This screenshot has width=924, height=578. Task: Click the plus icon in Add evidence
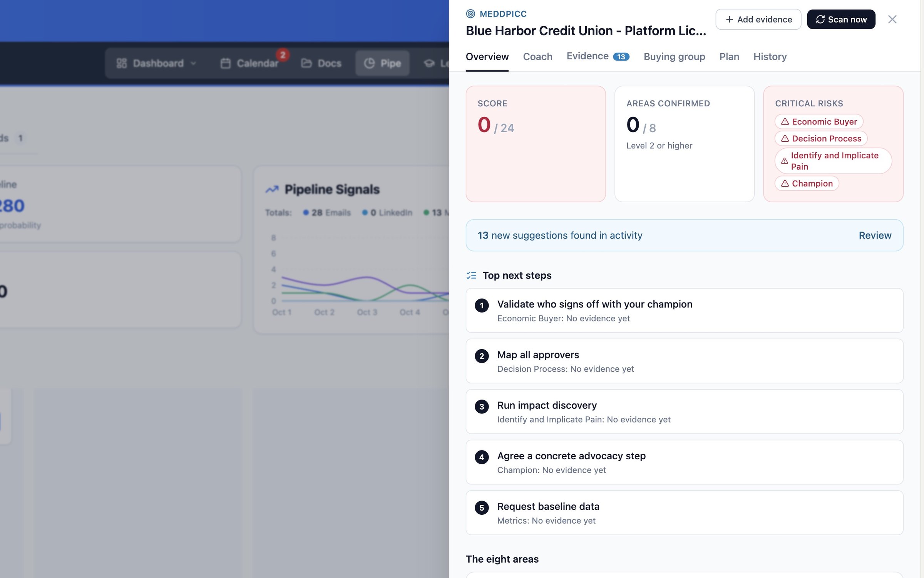(729, 19)
